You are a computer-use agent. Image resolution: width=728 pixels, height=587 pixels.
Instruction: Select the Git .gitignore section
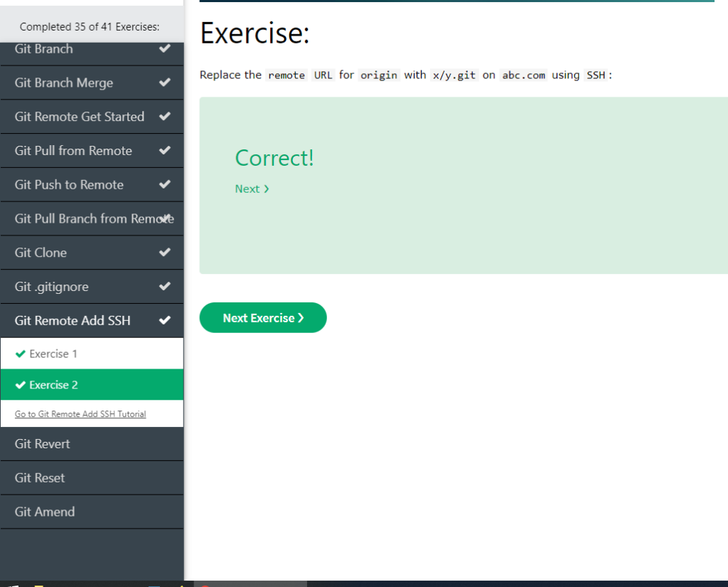click(x=92, y=286)
